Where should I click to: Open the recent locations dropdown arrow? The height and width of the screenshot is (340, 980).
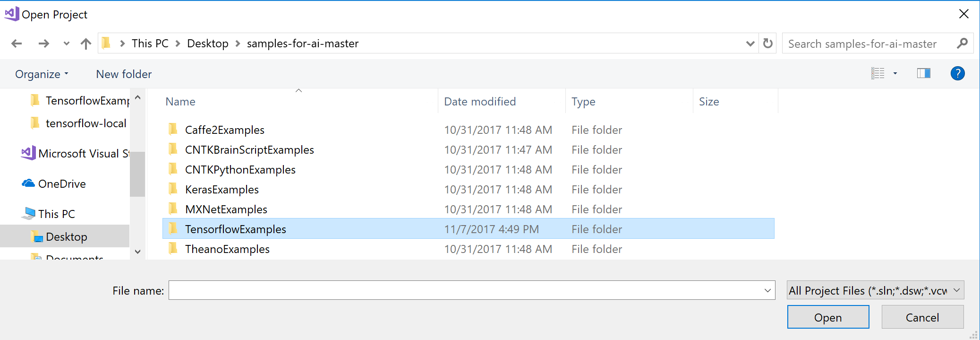67,44
